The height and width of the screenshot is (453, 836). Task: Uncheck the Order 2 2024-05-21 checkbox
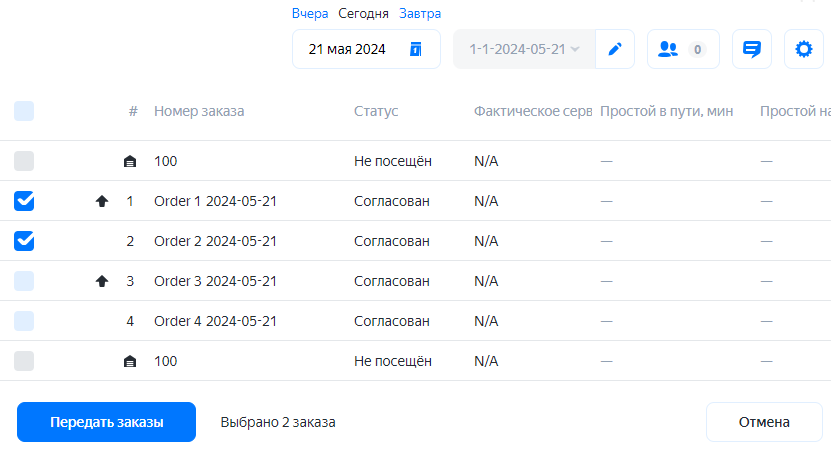pyautogui.click(x=24, y=241)
